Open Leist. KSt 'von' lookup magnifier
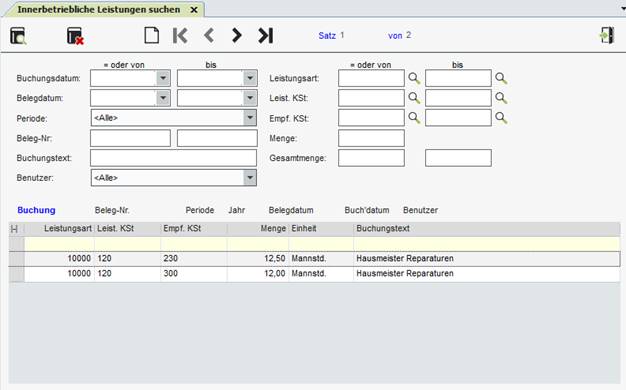This screenshot has width=626, height=390. tap(414, 98)
